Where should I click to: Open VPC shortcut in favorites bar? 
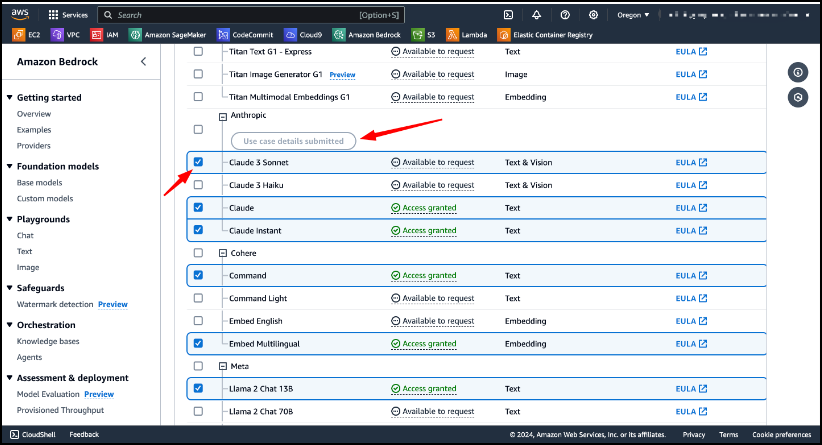66,35
